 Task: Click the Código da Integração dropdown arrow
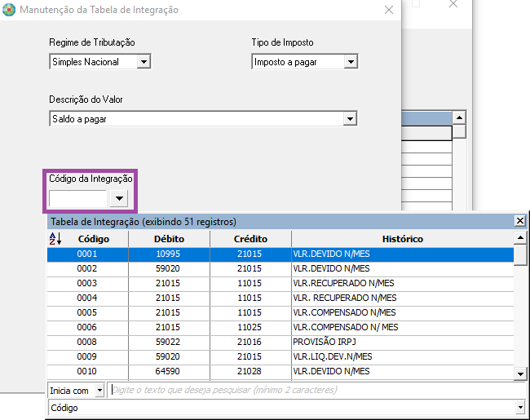pyautogui.click(x=119, y=198)
